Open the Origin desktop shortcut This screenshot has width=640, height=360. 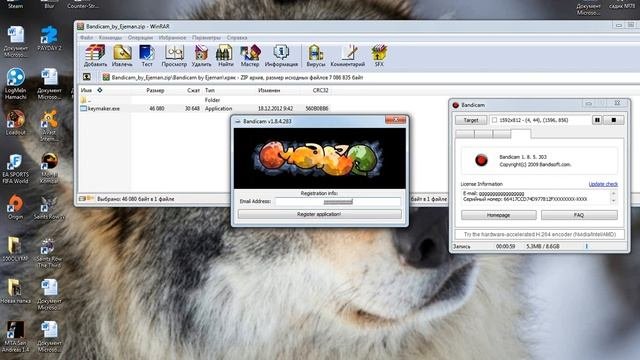(x=16, y=207)
